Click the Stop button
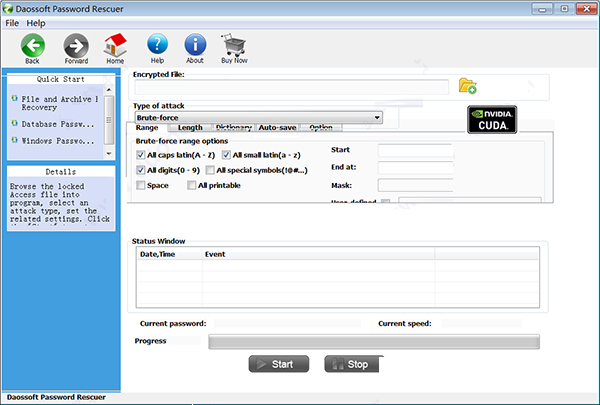The image size is (600, 405). point(352,364)
